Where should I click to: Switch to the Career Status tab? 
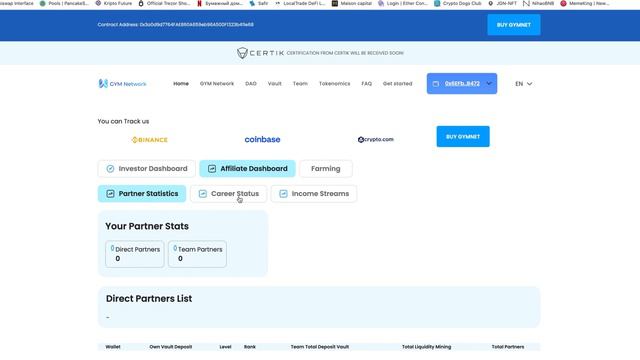pos(229,193)
